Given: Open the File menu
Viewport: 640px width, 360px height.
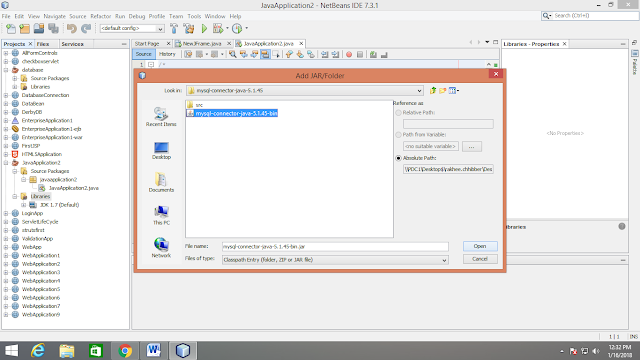Looking at the screenshot, I should pyautogui.click(x=6, y=16).
